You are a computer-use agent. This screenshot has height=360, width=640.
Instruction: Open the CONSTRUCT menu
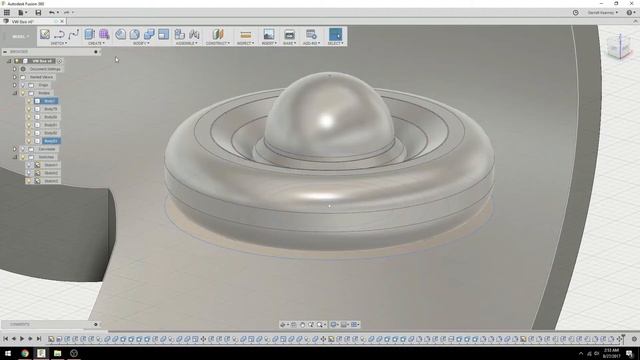point(218,43)
